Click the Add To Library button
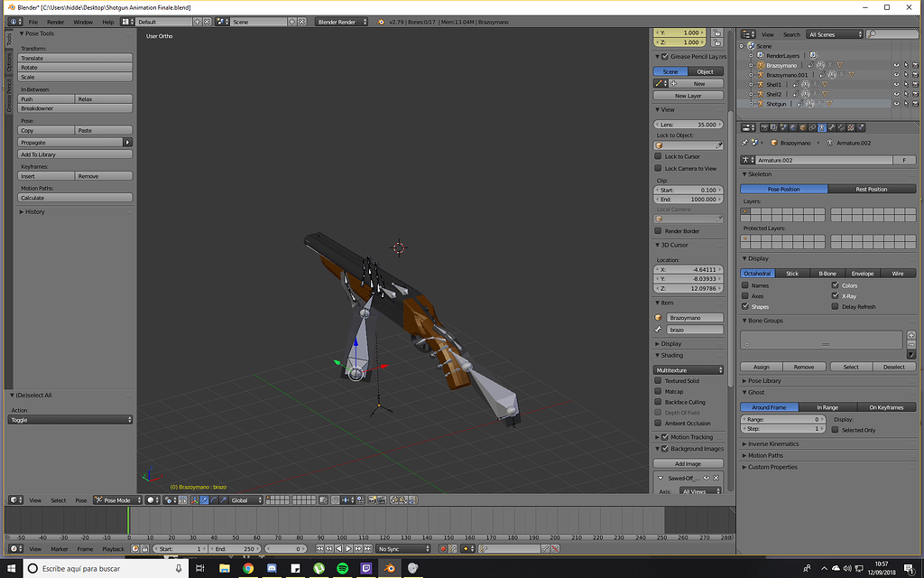Image resolution: width=924 pixels, height=578 pixels. pyautogui.click(x=75, y=154)
